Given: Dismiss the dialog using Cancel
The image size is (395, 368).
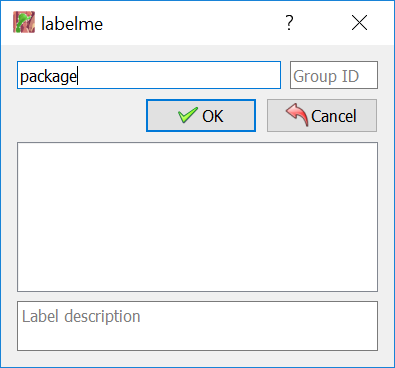Looking at the screenshot, I should click(322, 116).
